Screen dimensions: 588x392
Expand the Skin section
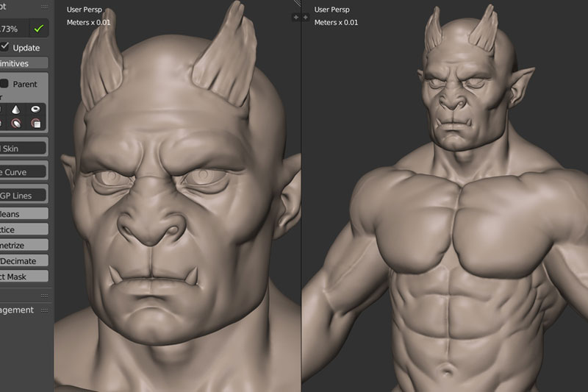23,149
